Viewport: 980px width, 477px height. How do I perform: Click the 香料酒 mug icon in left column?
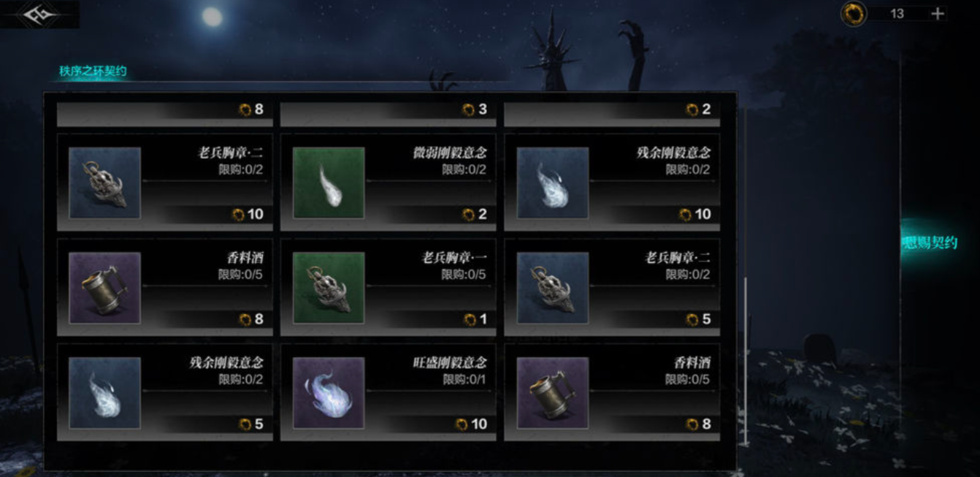[104, 288]
